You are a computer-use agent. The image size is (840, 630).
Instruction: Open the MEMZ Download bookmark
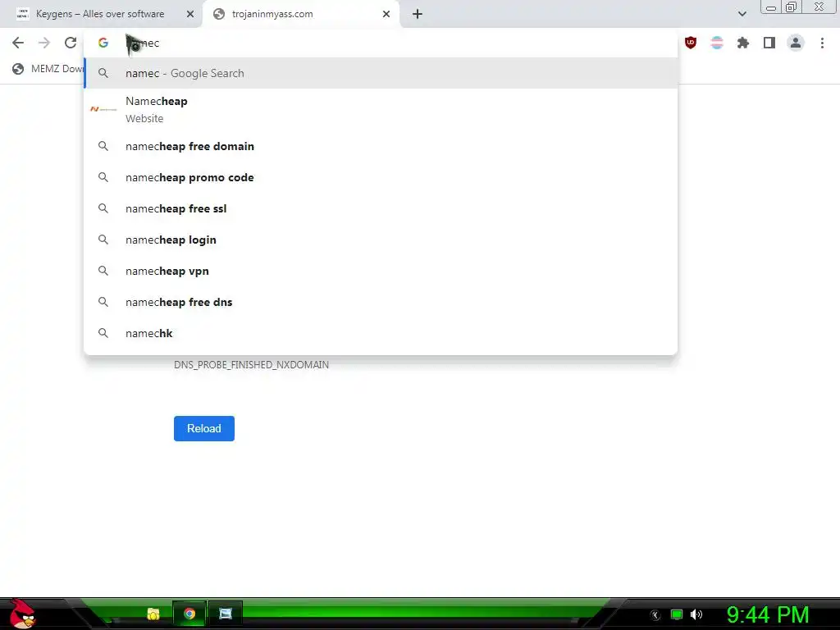click(48, 69)
